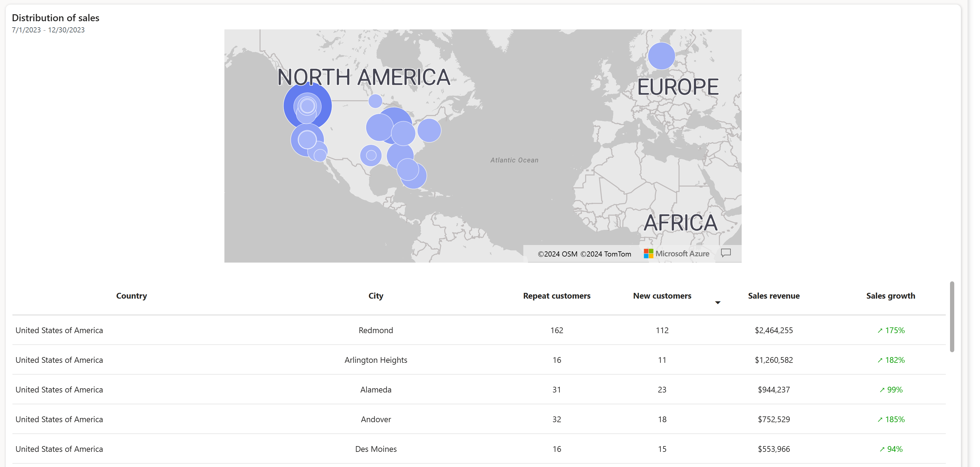
Task: Toggle the New customers sort arrow
Action: (717, 302)
